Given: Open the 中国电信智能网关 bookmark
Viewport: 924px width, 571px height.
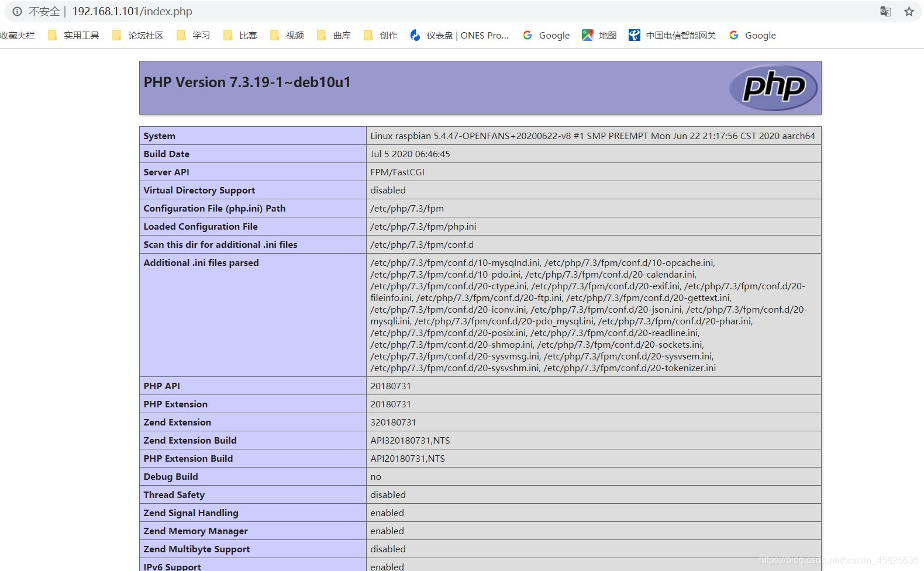Looking at the screenshot, I should (673, 35).
